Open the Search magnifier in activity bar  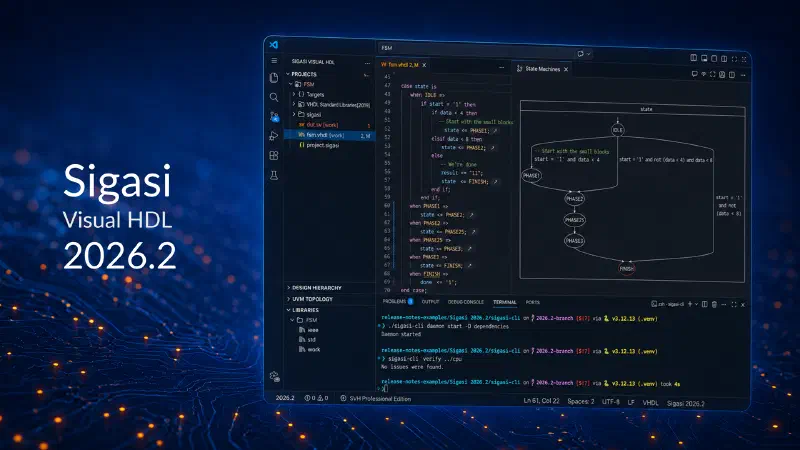click(x=274, y=97)
